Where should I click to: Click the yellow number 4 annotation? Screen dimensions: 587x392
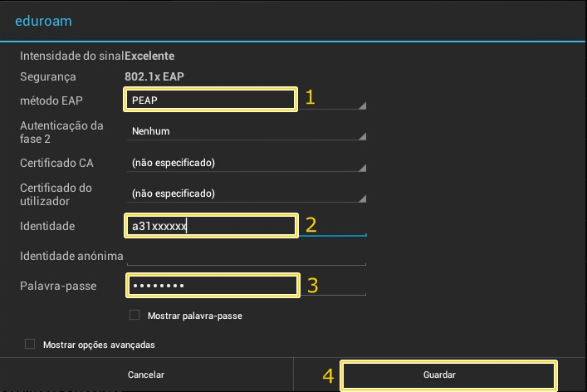coord(328,376)
